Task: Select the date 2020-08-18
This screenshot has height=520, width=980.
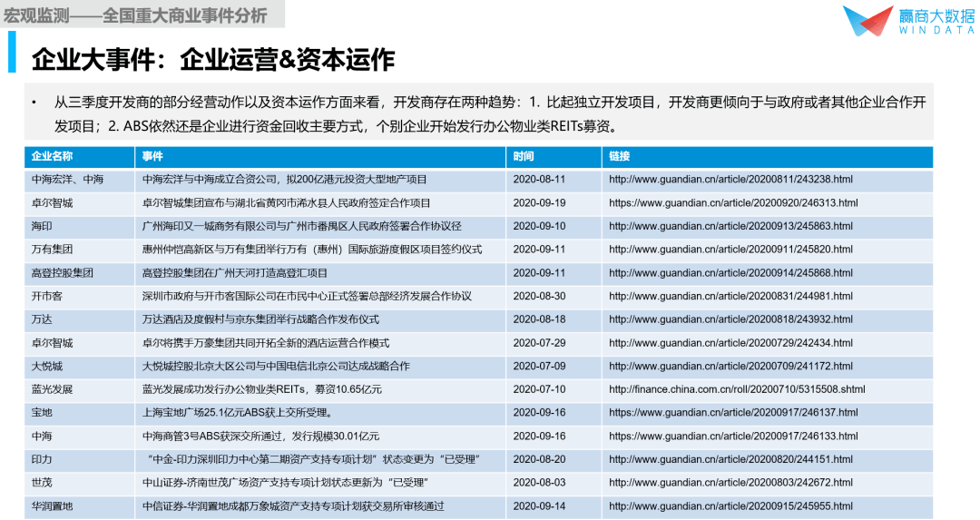Action: (539, 319)
